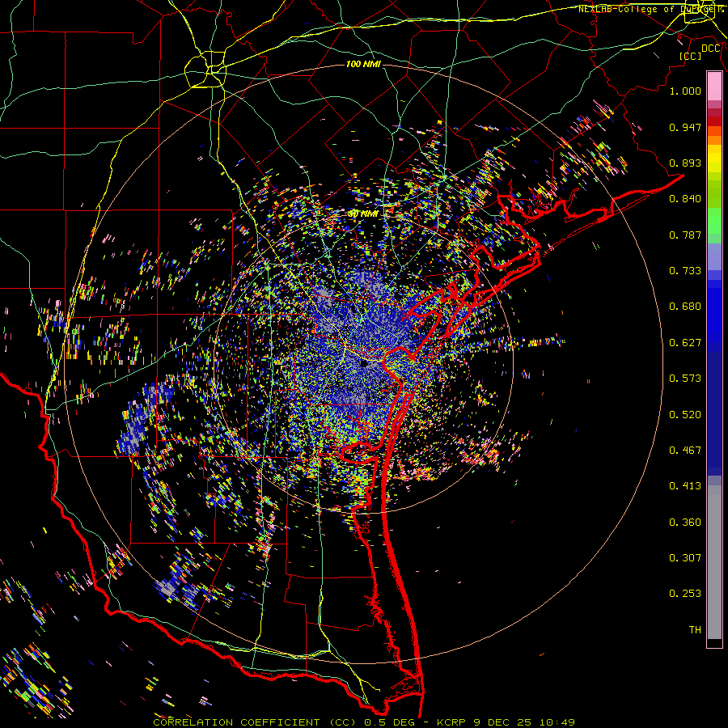Viewport: 728px width, 728px height.
Task: Click the 0.627 legend value
Action: (x=685, y=343)
